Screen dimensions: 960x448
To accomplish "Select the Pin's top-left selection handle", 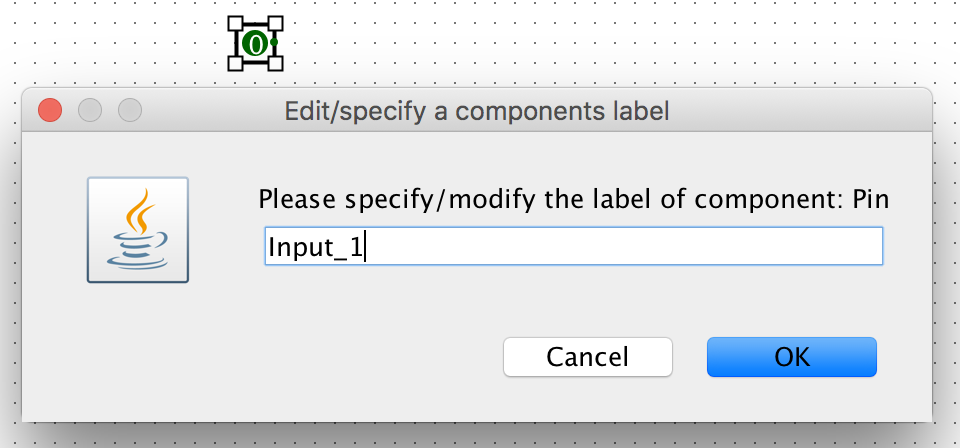I will (x=236, y=24).
